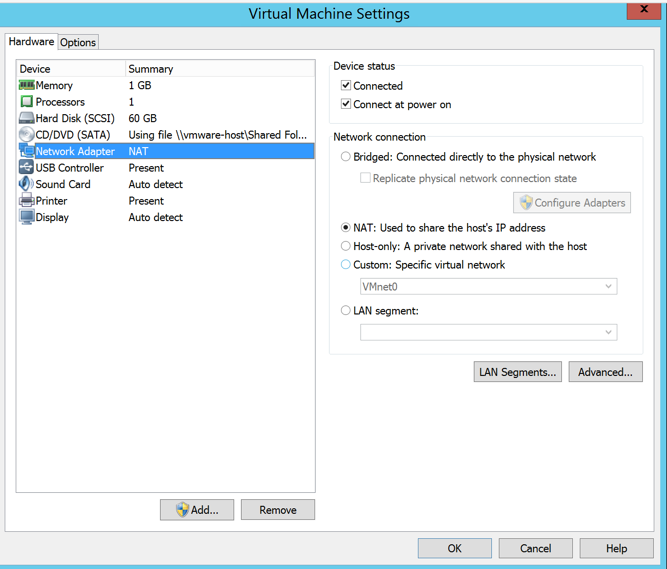
Task: Click the OK button
Action: (454, 548)
